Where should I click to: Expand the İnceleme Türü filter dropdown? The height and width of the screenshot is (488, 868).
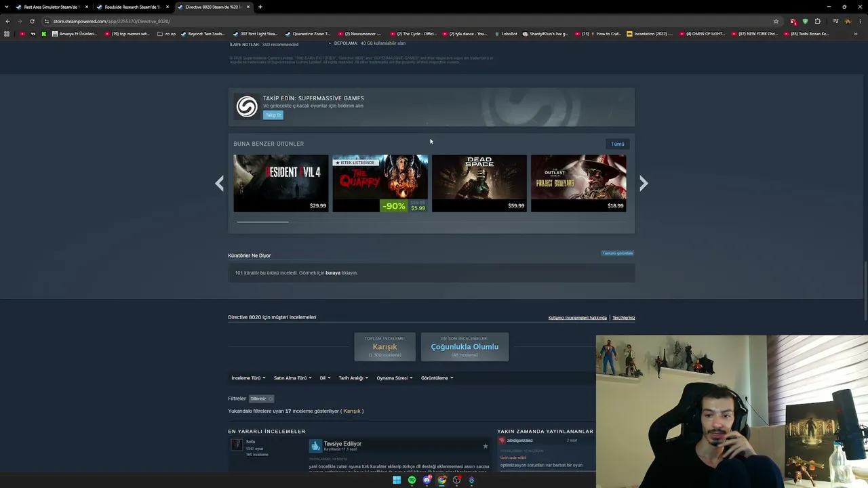click(x=248, y=378)
